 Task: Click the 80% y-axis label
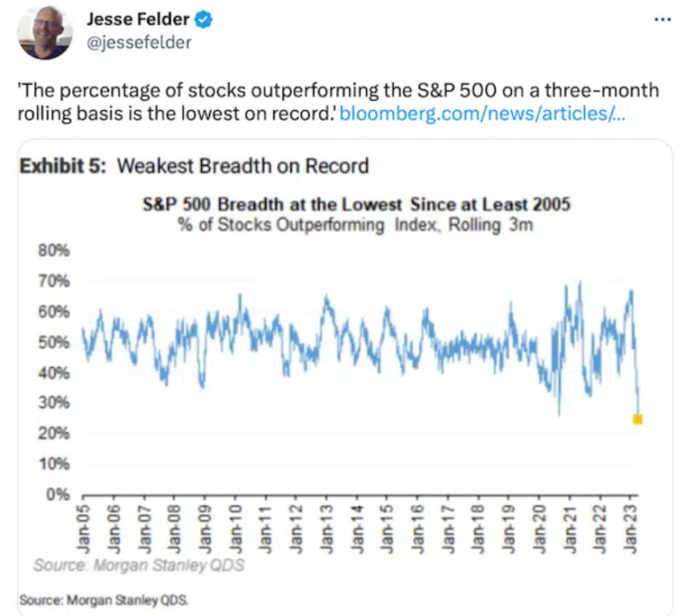pyautogui.click(x=54, y=251)
